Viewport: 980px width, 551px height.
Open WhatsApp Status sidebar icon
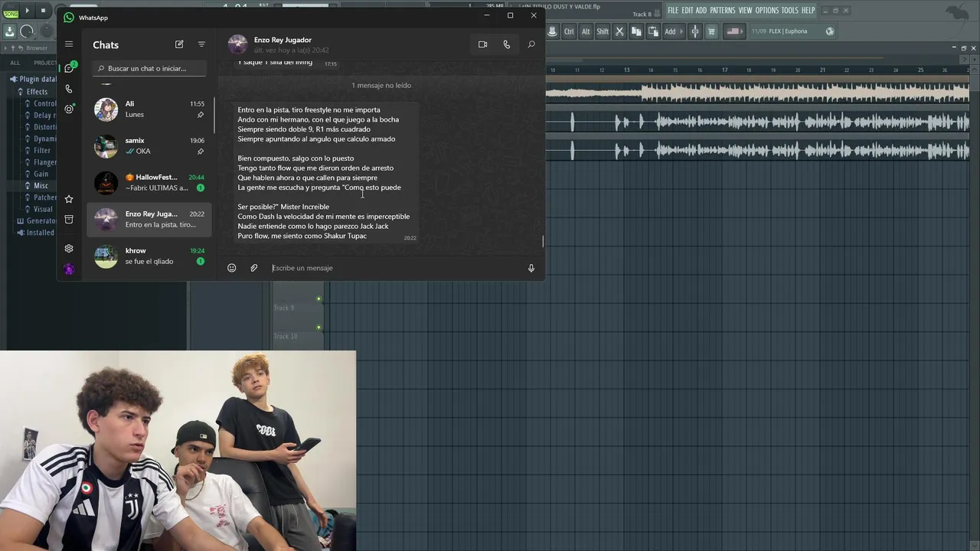pos(69,109)
